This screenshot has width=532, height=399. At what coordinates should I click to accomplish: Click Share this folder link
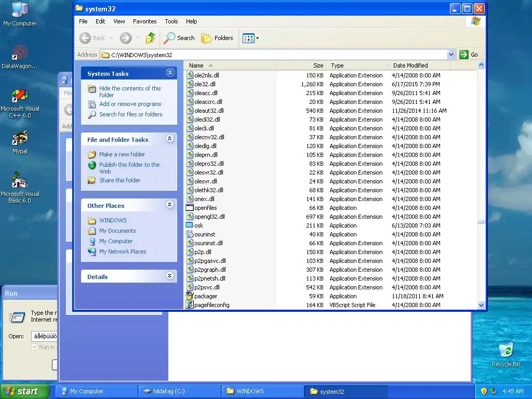tap(119, 180)
